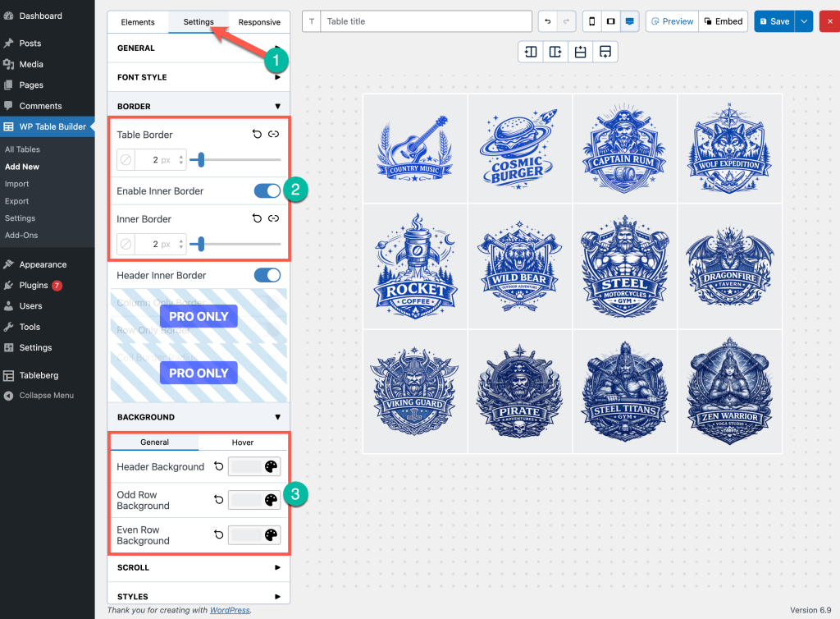840x619 pixels.
Task: Switch to tablet device preview
Action: click(x=610, y=21)
